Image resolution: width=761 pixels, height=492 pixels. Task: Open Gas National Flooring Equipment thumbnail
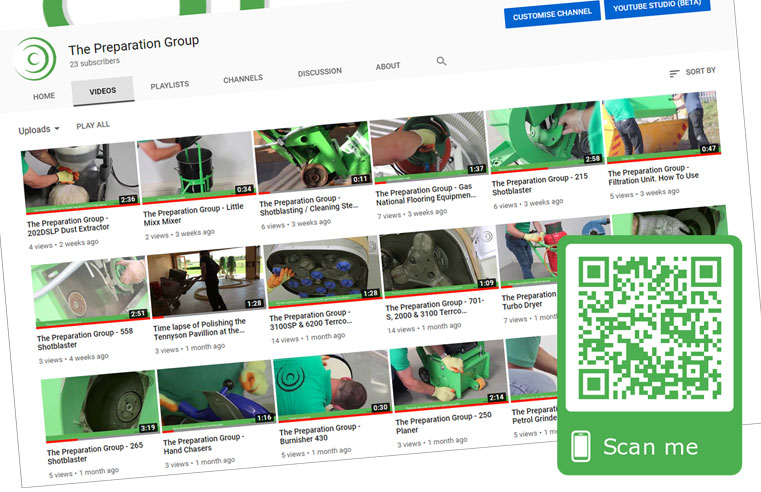(x=429, y=146)
